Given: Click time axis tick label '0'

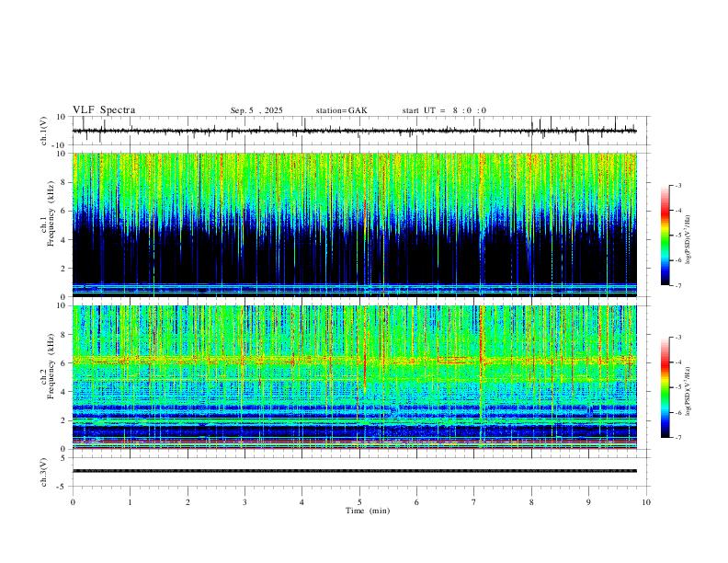Looking at the screenshot, I should pos(73,502).
